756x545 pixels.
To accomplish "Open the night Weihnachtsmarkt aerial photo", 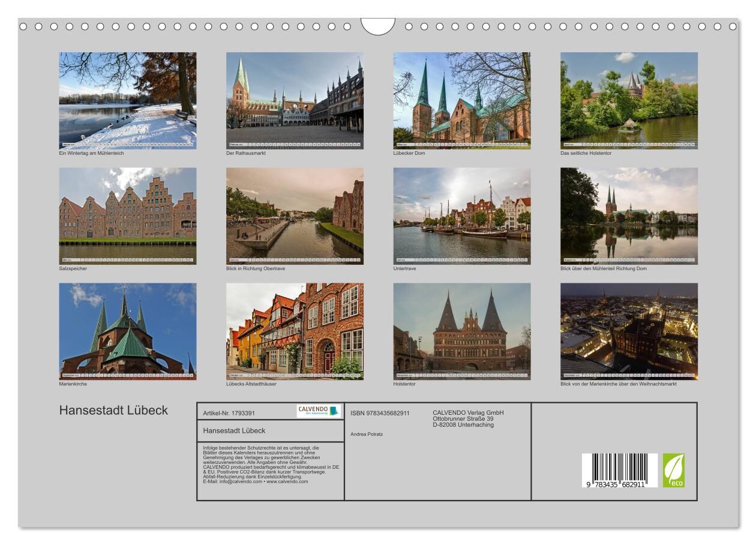I will [x=629, y=331].
